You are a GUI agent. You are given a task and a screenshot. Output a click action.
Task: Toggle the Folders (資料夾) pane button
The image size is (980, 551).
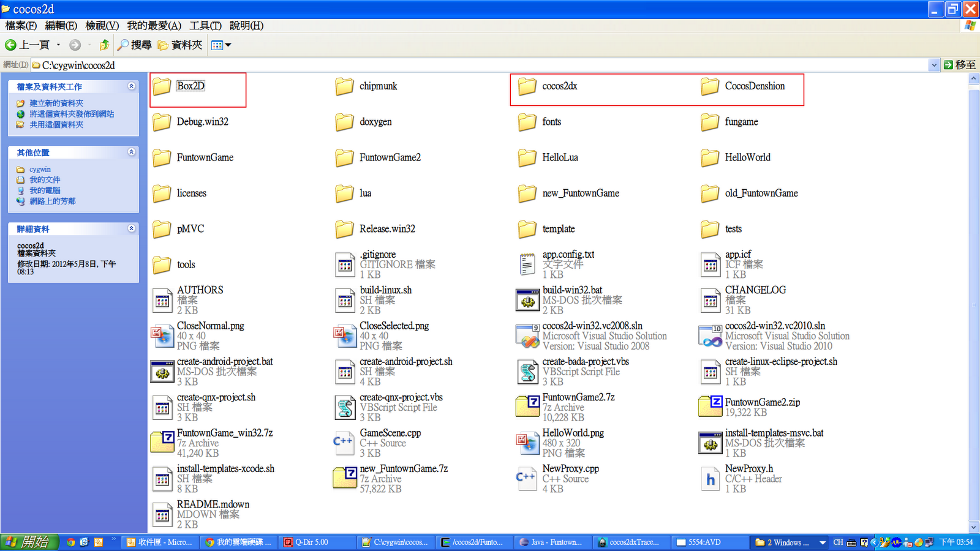tap(180, 45)
